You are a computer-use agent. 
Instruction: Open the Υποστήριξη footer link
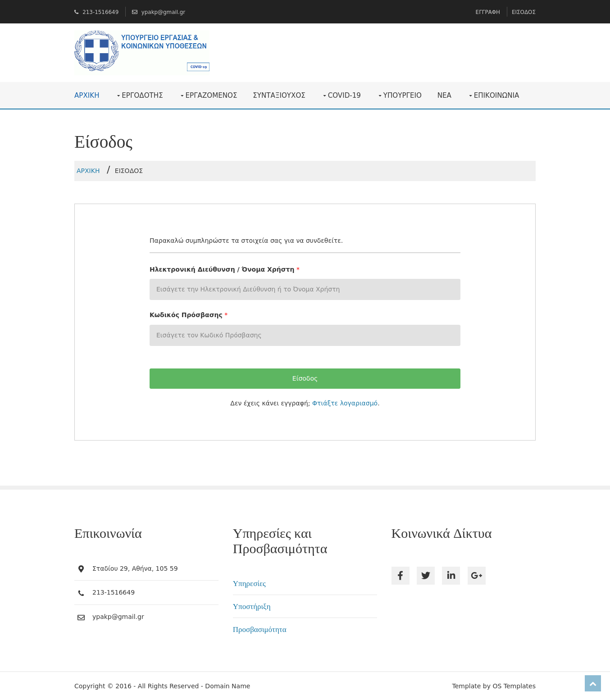click(x=251, y=607)
